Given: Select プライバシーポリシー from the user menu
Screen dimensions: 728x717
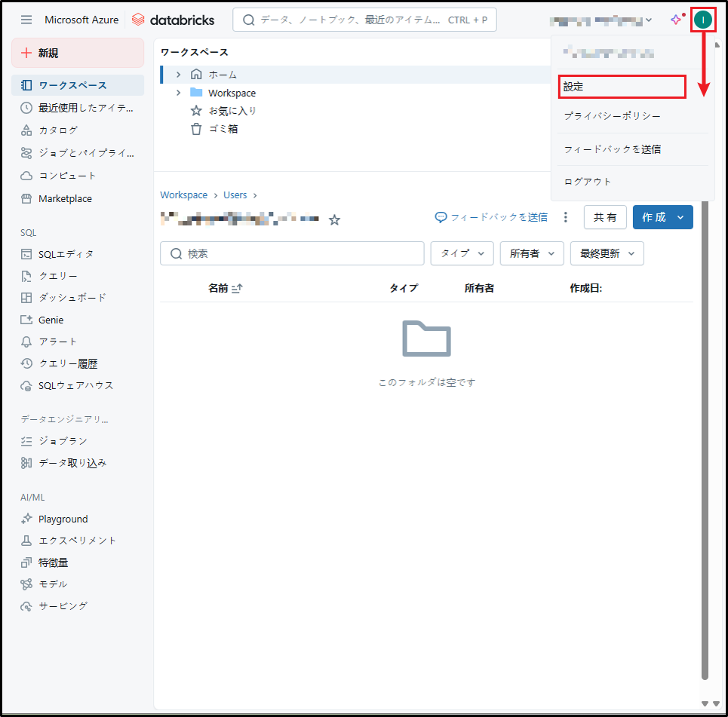Looking at the screenshot, I should click(x=612, y=116).
